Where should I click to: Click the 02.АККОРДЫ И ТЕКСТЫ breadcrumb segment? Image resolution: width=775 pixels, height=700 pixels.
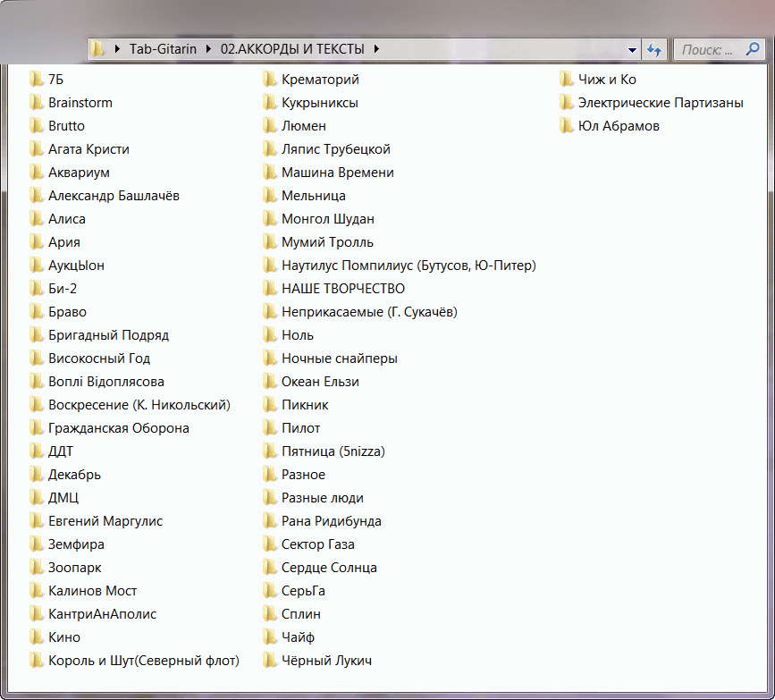292,49
